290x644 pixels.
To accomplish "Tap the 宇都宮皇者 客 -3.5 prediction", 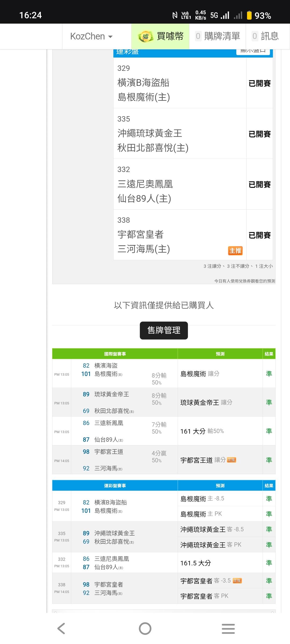I will coord(205,581).
